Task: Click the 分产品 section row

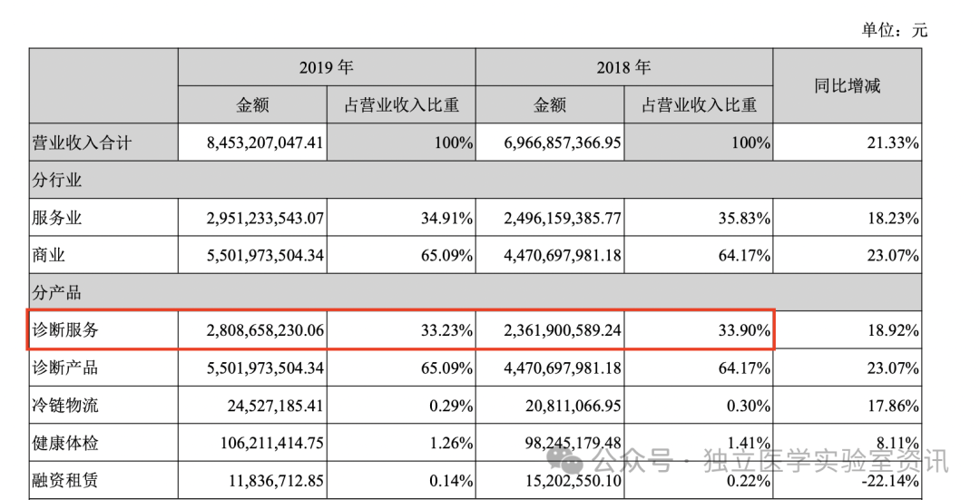Action: tap(57, 293)
